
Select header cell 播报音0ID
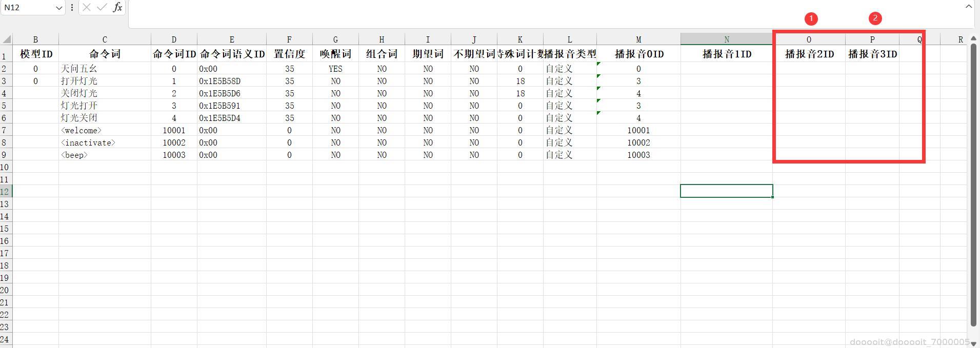[638, 54]
